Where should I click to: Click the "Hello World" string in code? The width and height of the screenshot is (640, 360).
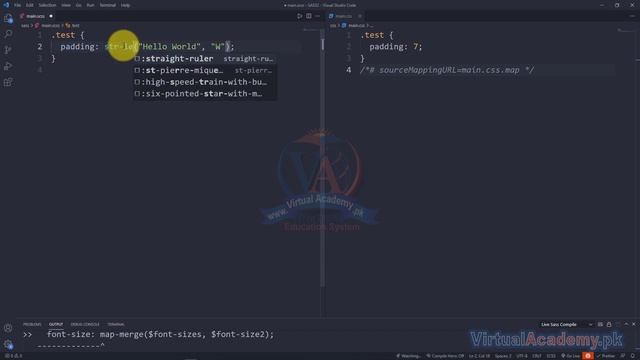pyautogui.click(x=170, y=47)
